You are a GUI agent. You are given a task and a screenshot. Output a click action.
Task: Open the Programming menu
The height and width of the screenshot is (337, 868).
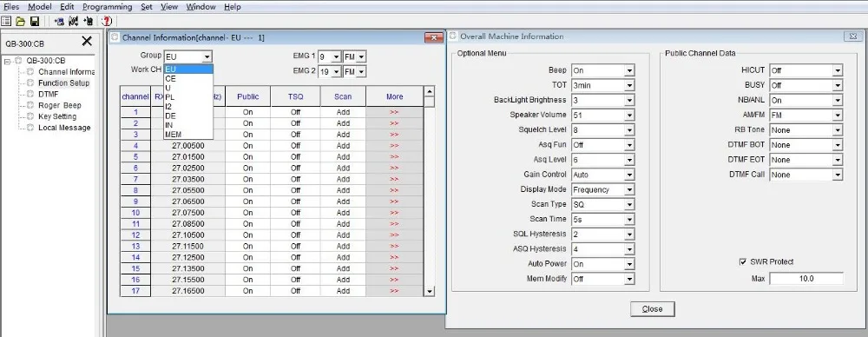click(108, 7)
